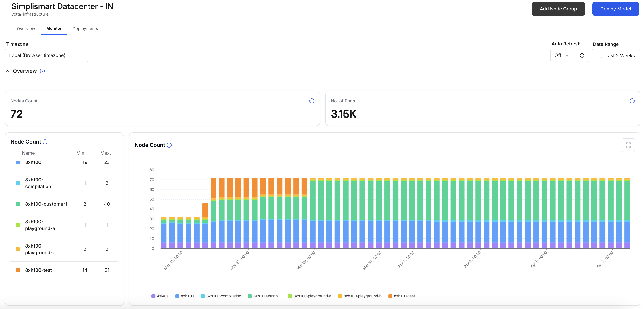The width and height of the screenshot is (644, 309).
Task: Click info icon on Node Count table
Action: point(45,142)
